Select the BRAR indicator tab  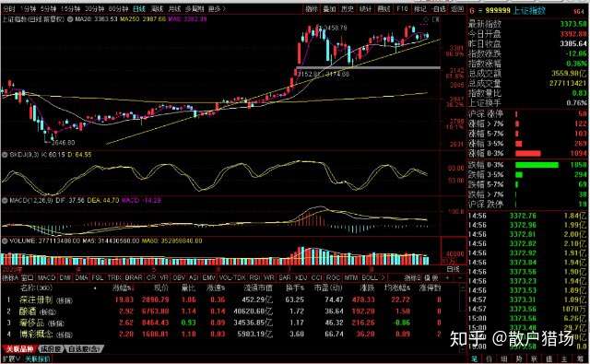pyautogui.click(x=134, y=278)
